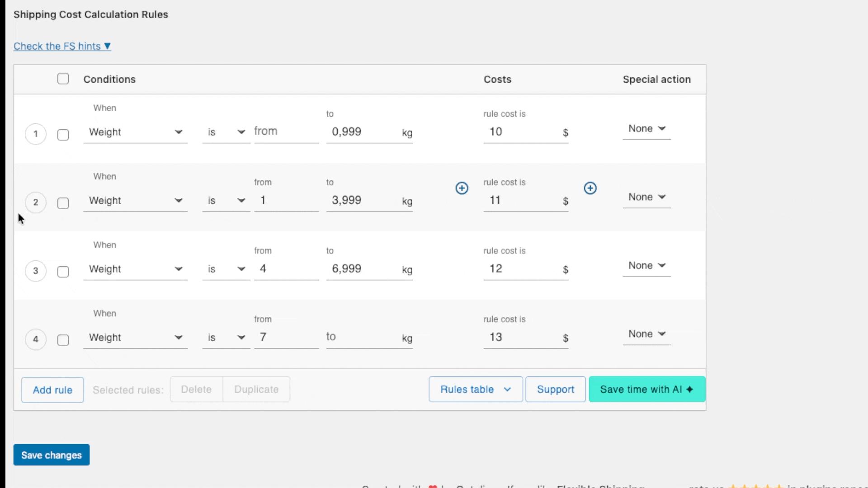Viewport: 868px width, 488px height.
Task: Tick the rule 4 checkbox
Action: [63, 340]
